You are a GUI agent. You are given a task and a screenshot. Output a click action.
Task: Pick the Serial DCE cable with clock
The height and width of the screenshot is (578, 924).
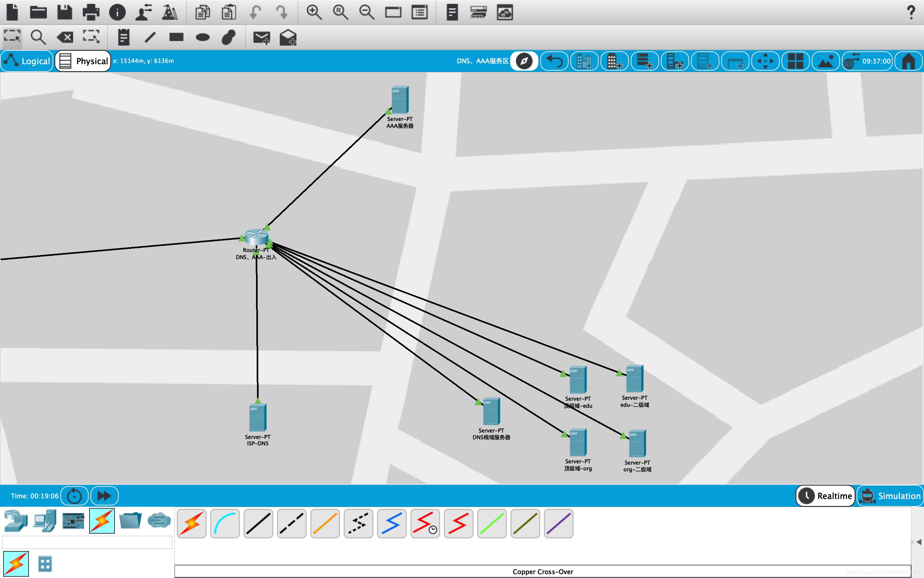[x=425, y=523]
